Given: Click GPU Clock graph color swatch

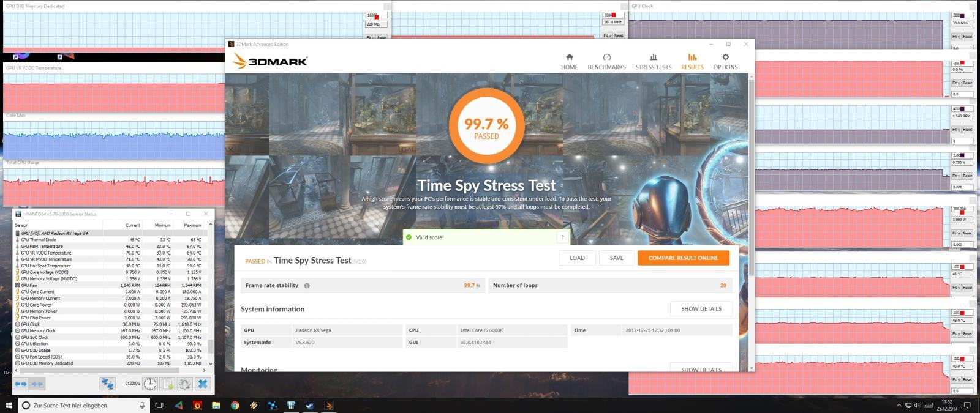Looking at the screenshot, I should 963,15.
